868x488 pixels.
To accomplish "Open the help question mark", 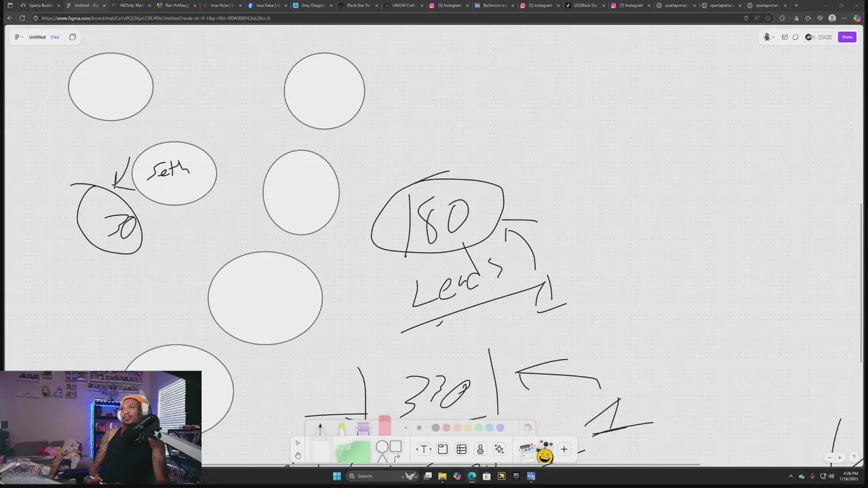I will pyautogui.click(x=854, y=457).
